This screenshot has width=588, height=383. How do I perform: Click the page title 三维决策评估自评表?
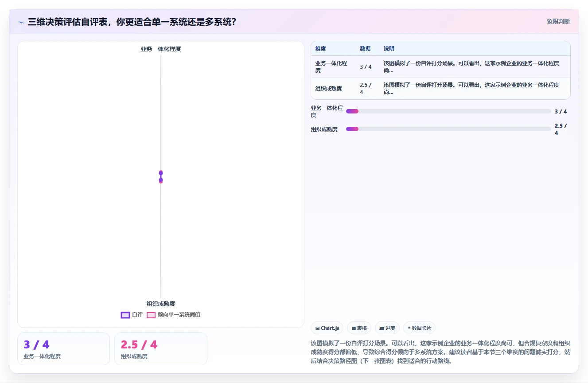[x=132, y=22]
